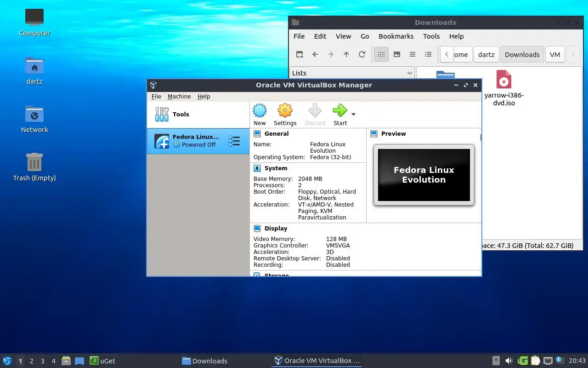Click the Preview section header
This screenshot has width=588, height=368.
(x=393, y=134)
